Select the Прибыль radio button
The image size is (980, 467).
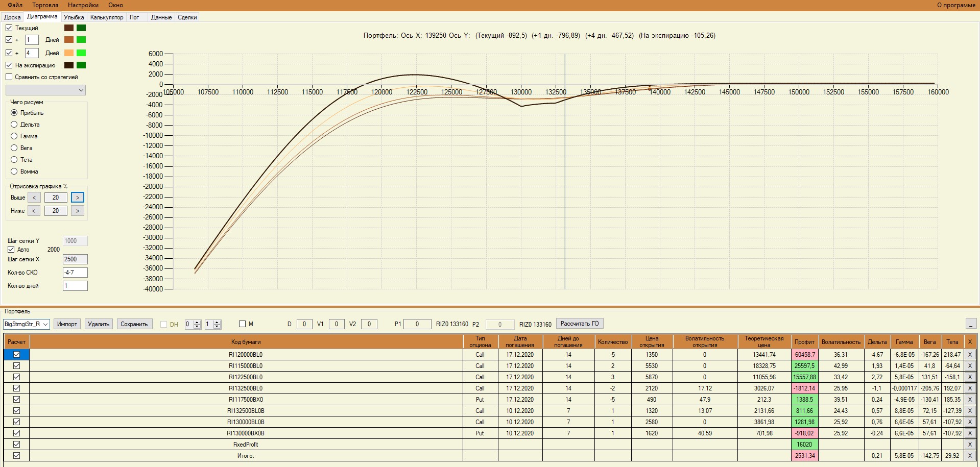(14, 113)
